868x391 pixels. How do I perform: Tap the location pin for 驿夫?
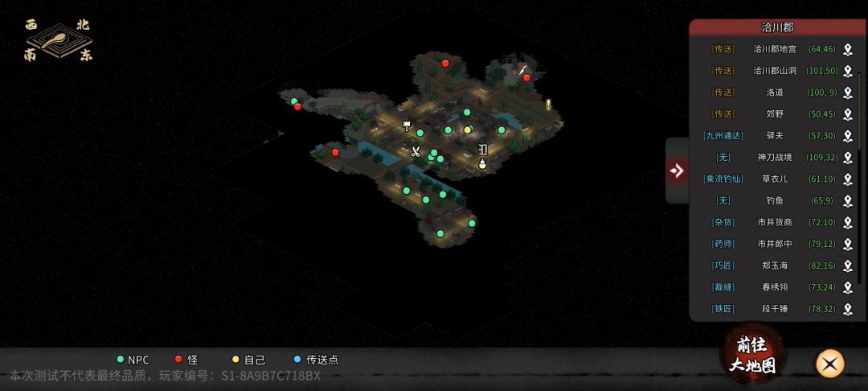(x=848, y=136)
